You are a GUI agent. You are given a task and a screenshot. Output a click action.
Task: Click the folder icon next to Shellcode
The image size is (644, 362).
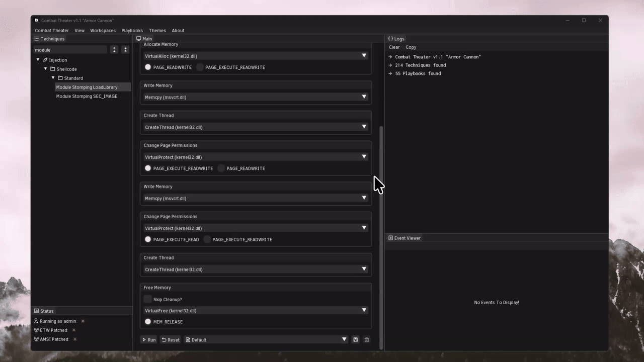pyautogui.click(x=53, y=69)
